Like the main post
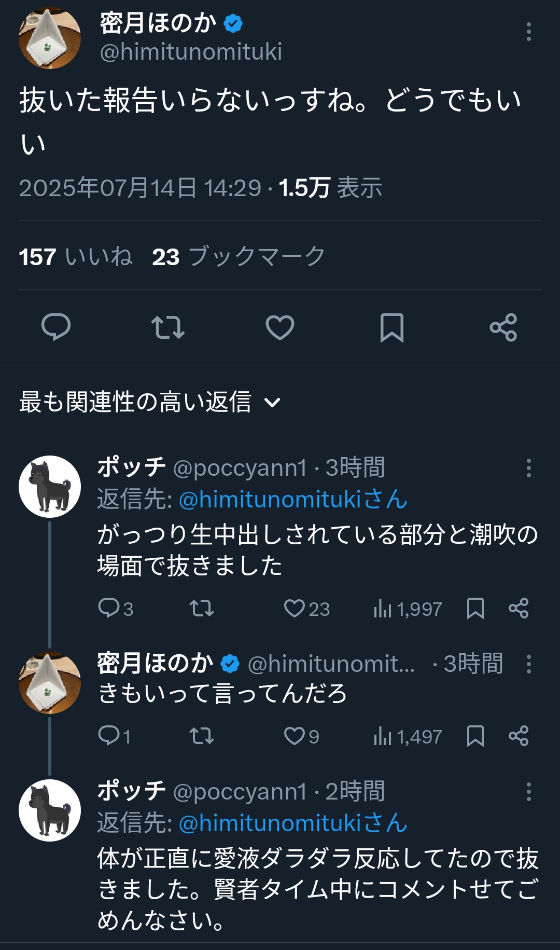The image size is (560, 950). coord(280,327)
